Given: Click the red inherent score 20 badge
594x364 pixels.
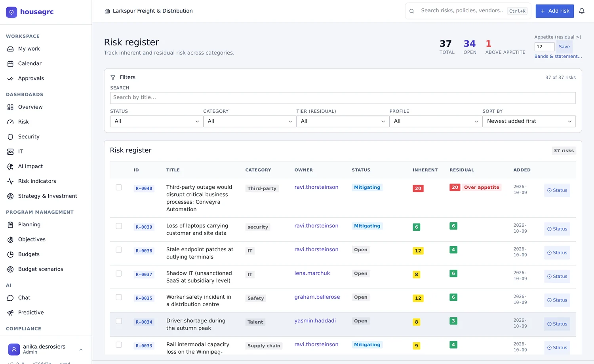Looking at the screenshot, I should click(418, 188).
